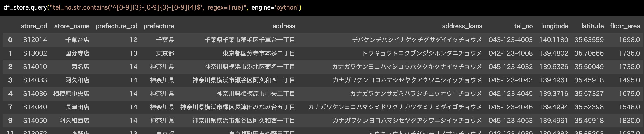Screen dimensions: 644x134
Task: Click floor area value 1679.0
Action: tap(629, 94)
